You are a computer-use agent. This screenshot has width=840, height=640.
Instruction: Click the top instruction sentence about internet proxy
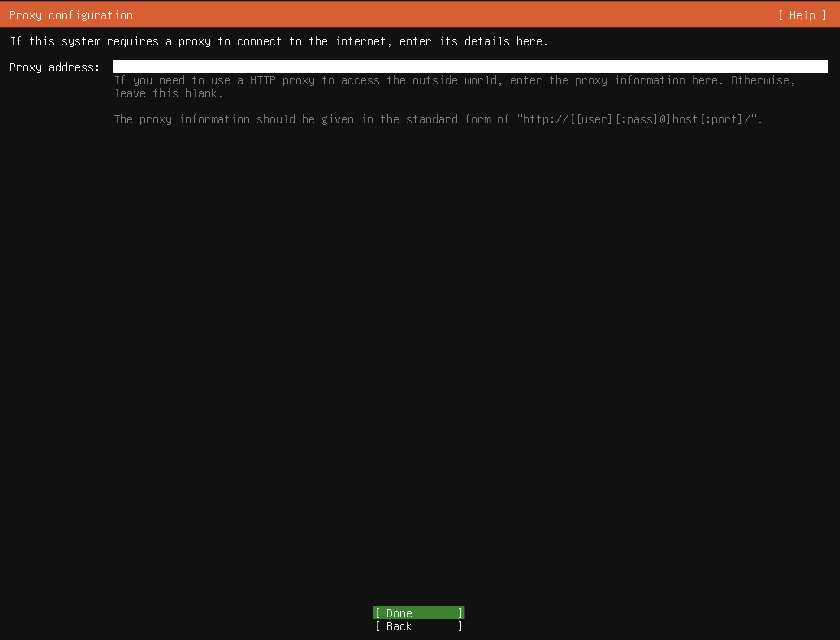(278, 42)
